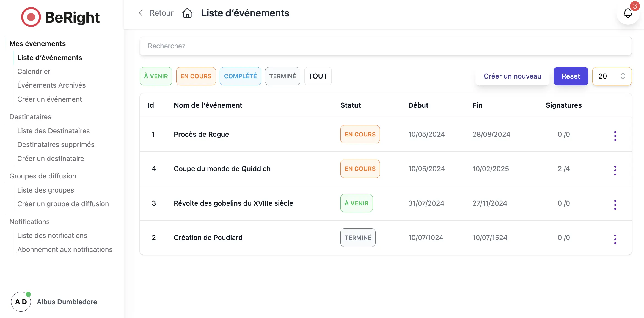
Task: Click the Reset button to clear filters
Action: (571, 76)
